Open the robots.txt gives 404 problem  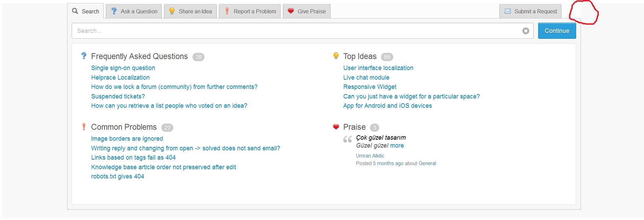point(117,176)
